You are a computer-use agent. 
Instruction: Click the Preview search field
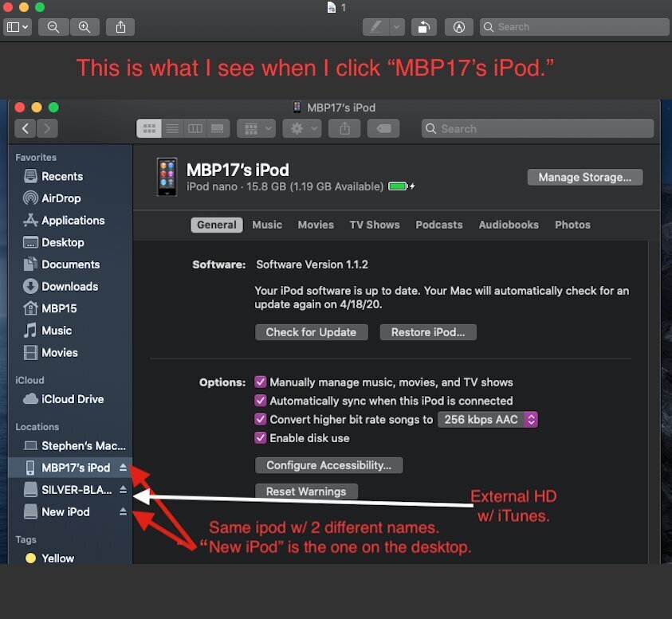pos(574,27)
